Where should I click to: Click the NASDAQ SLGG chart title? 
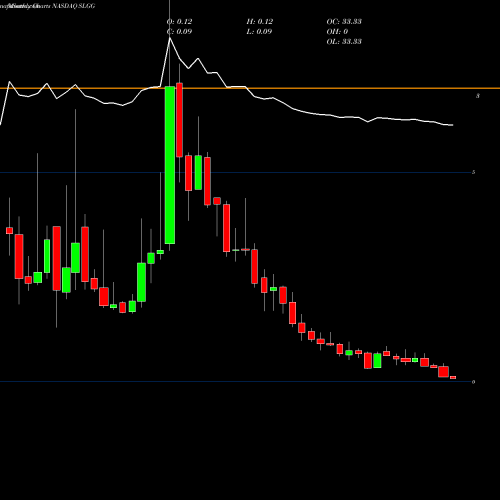coord(73,6)
